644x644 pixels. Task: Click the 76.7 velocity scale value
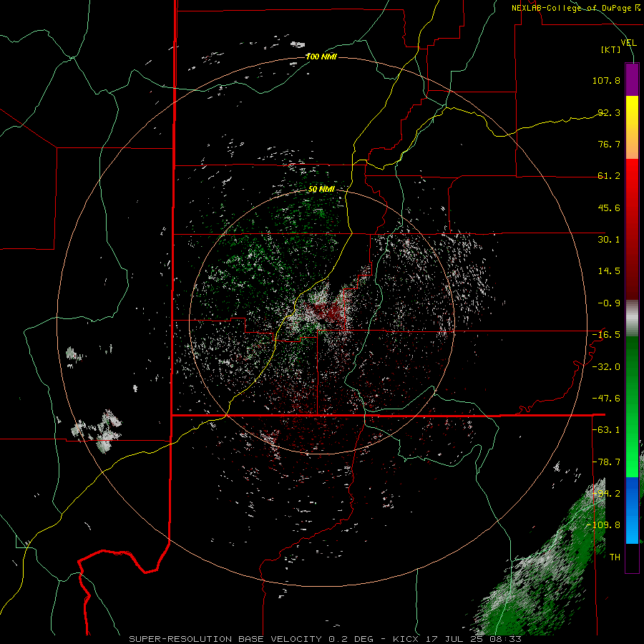[x=609, y=144]
